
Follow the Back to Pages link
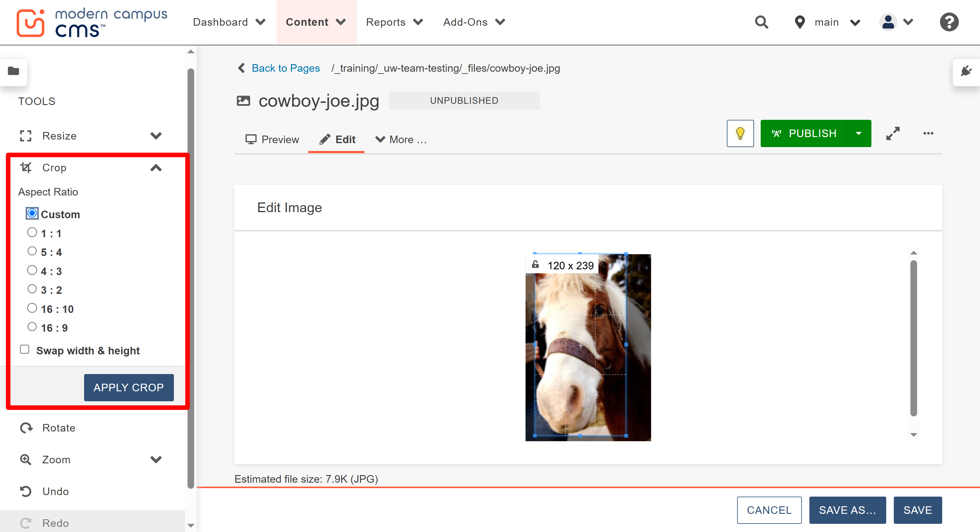point(285,68)
